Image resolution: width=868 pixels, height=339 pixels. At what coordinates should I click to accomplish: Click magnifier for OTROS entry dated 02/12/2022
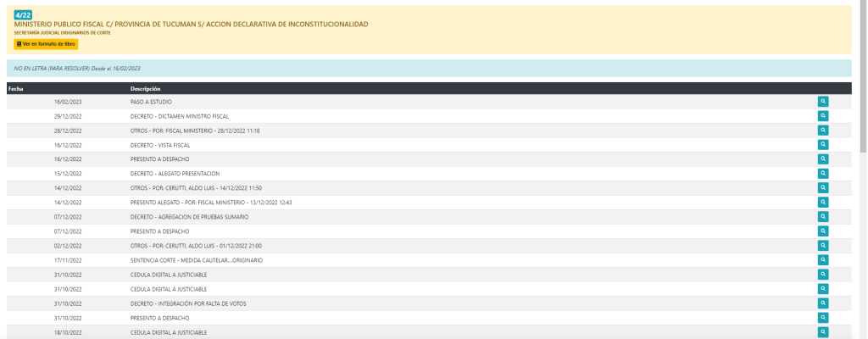click(x=823, y=246)
